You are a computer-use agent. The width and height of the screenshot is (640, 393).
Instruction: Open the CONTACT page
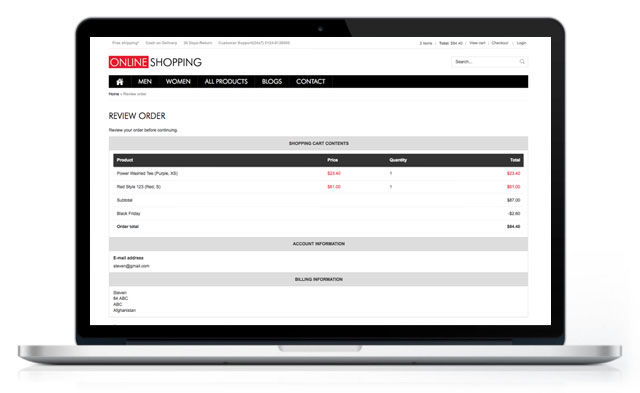click(x=311, y=82)
